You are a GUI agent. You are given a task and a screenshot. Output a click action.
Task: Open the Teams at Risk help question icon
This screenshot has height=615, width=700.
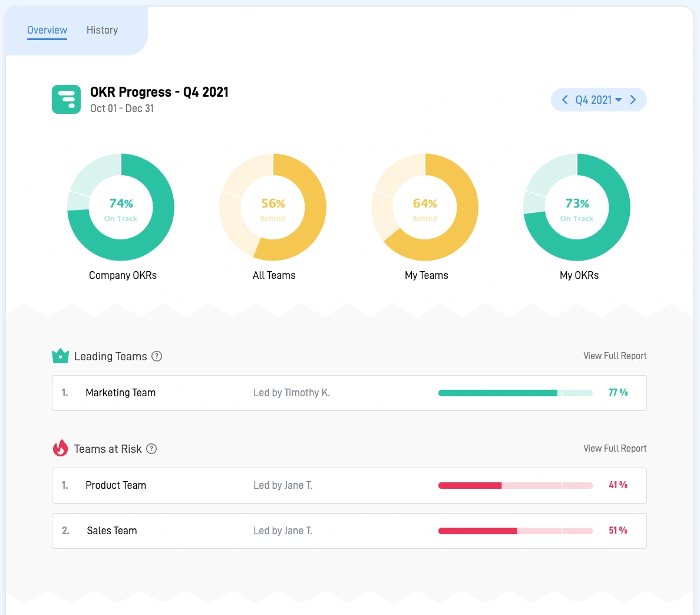(151, 449)
